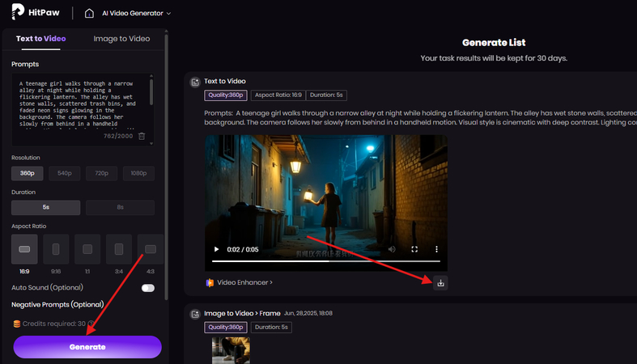Click the video progress bar
The height and width of the screenshot is (364, 637).
click(x=326, y=261)
